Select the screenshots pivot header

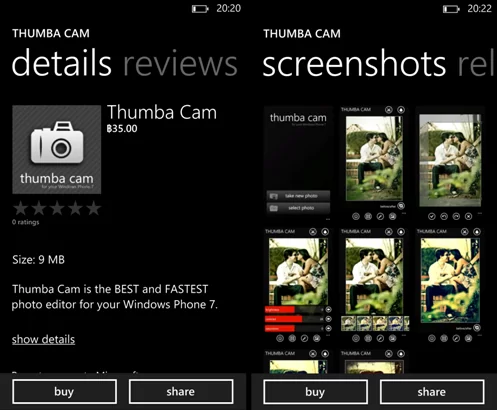tap(354, 63)
